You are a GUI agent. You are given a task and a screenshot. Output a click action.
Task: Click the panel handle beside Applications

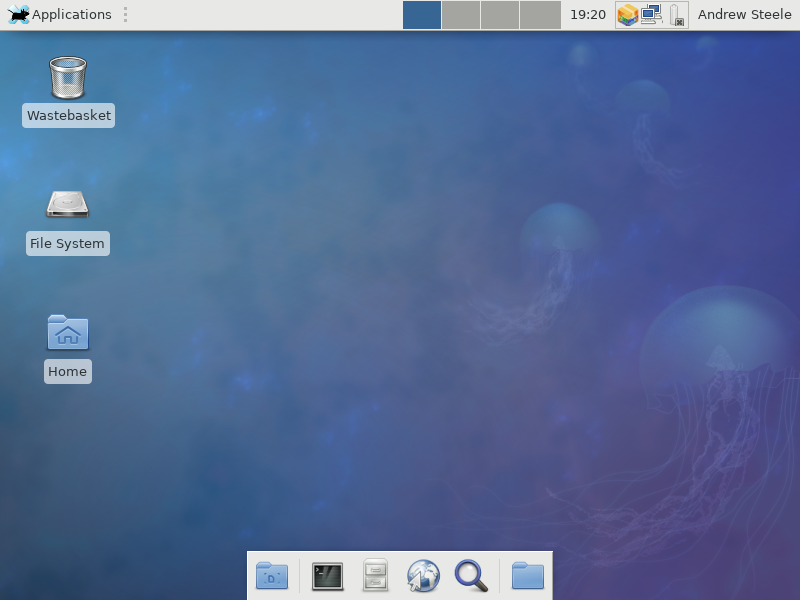coord(125,15)
